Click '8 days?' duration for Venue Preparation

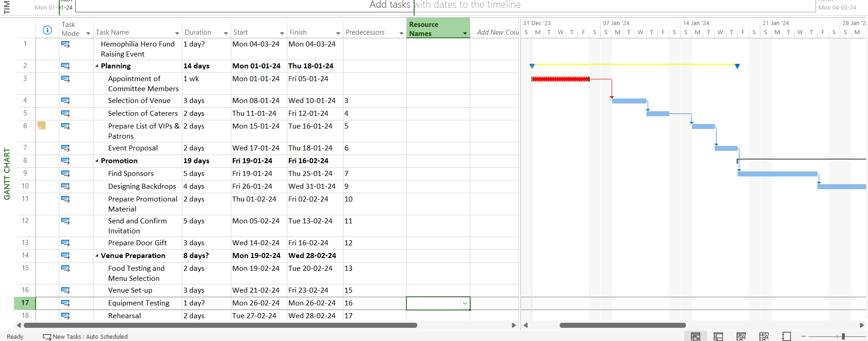pos(207,256)
